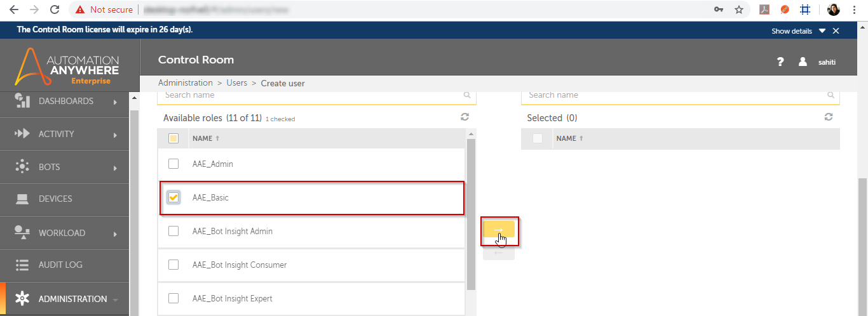
Task: Expand the Activity submenu arrow
Action: coord(116,135)
